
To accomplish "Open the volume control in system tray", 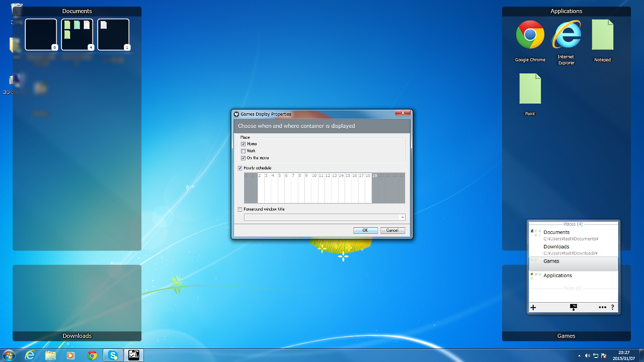I will (x=587, y=355).
